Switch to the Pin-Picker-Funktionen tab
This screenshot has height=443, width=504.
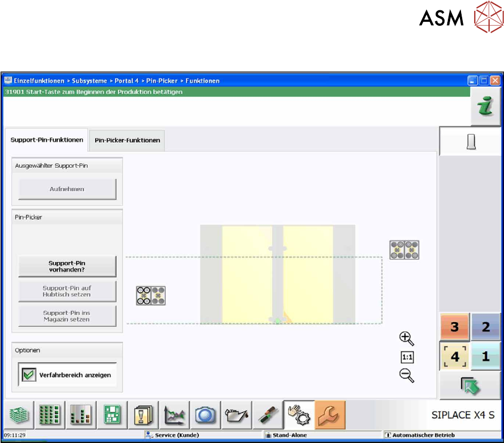point(128,140)
